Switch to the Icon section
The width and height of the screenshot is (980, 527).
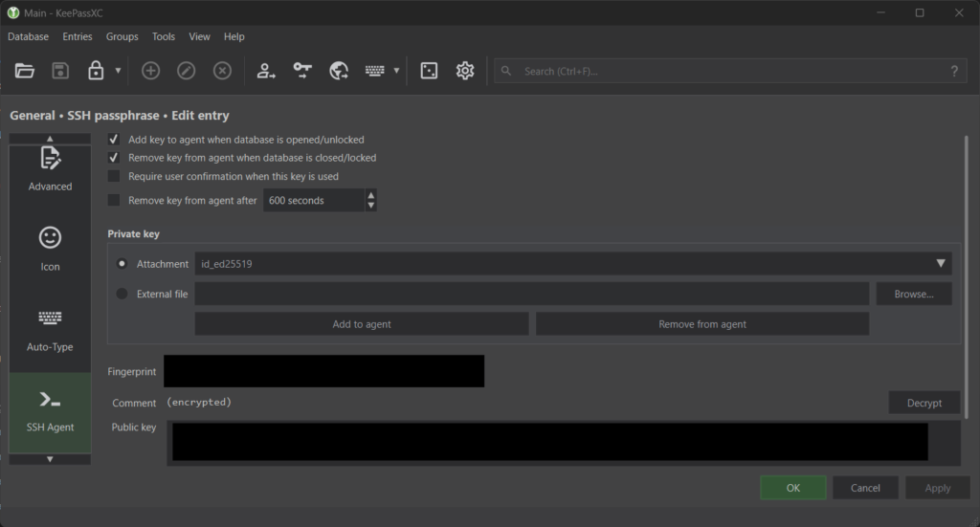[x=50, y=249]
